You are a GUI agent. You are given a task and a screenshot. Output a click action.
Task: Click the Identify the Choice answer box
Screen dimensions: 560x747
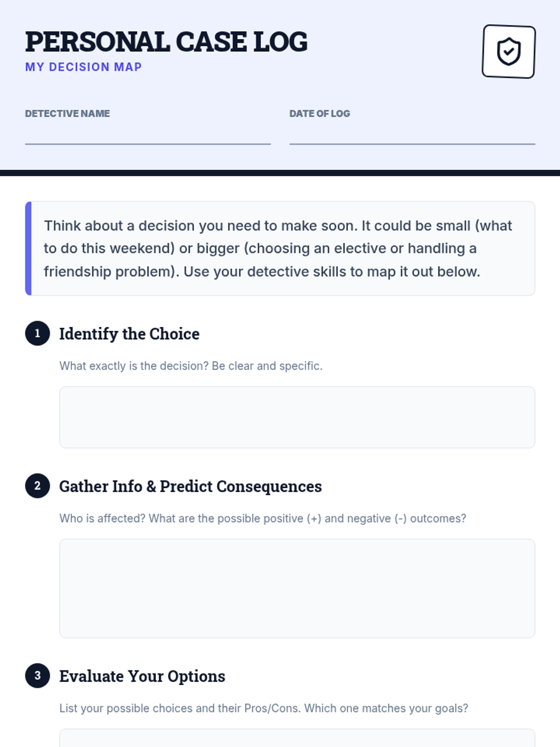point(297,417)
